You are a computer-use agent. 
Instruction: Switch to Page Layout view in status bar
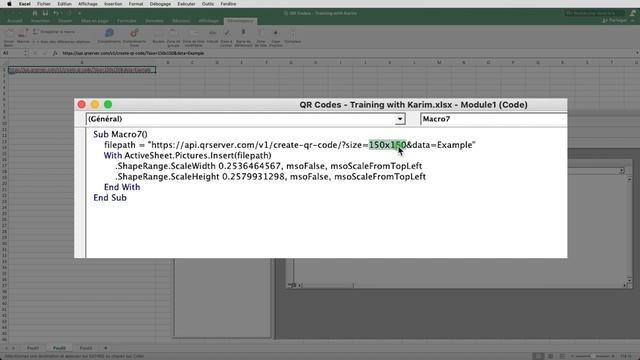[550, 356]
